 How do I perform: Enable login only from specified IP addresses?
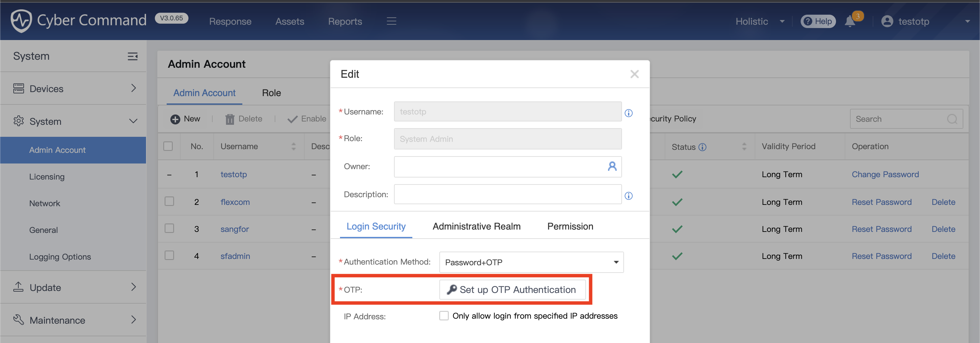click(444, 316)
